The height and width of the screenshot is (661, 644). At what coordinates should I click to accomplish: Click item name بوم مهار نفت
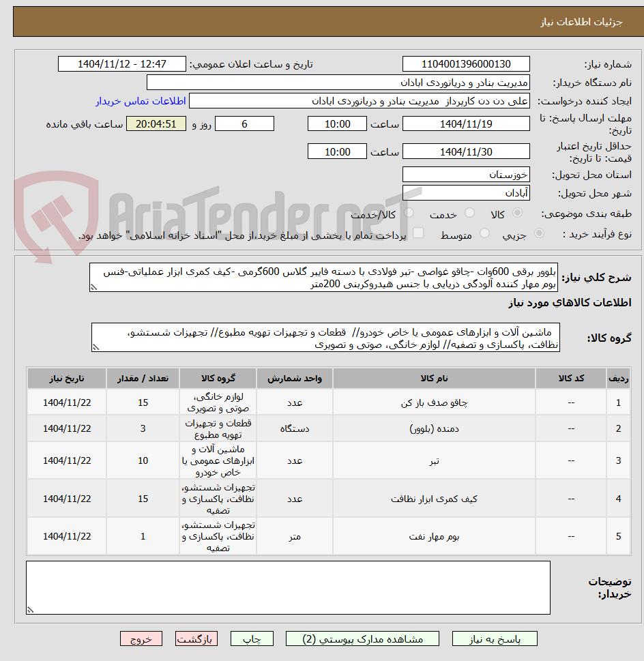(x=434, y=537)
